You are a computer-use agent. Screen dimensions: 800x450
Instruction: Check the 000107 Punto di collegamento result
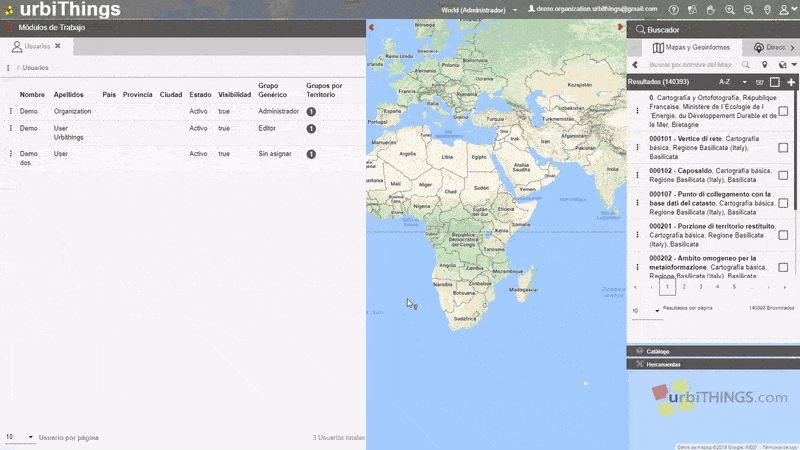[x=783, y=203]
